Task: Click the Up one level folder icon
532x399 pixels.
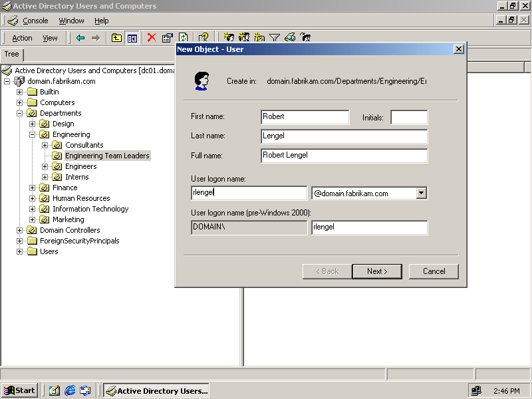Action: click(x=116, y=38)
